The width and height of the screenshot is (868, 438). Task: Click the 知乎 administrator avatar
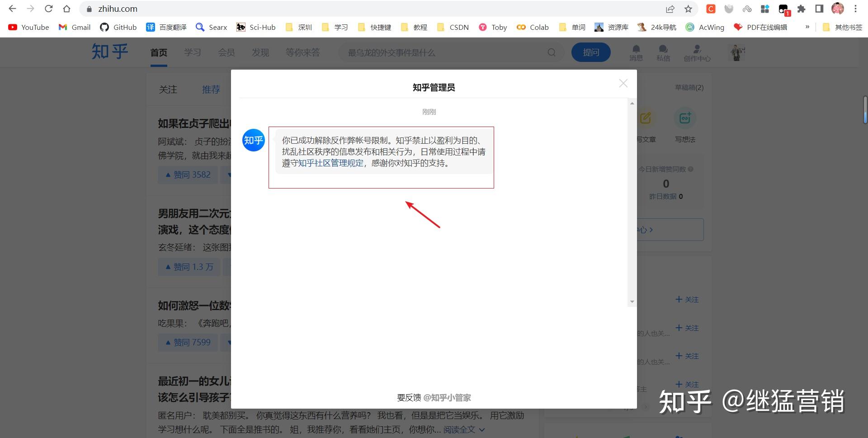tap(254, 140)
